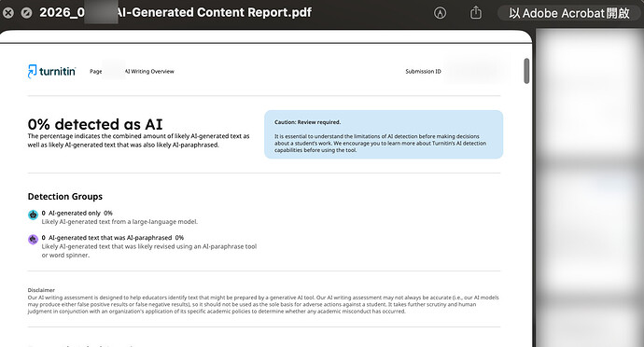Click the 'Caution: Review required.' blue box
The image size is (644, 347).
point(384,134)
